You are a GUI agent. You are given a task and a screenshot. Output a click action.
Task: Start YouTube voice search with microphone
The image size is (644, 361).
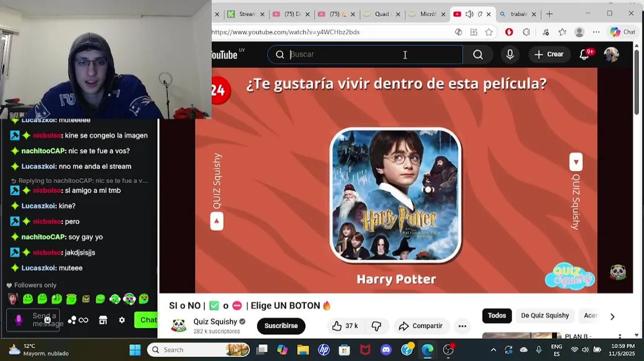click(x=510, y=54)
